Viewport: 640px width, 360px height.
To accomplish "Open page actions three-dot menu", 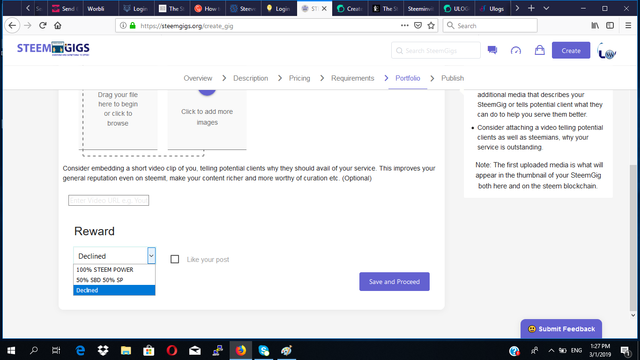I will click(x=404, y=25).
